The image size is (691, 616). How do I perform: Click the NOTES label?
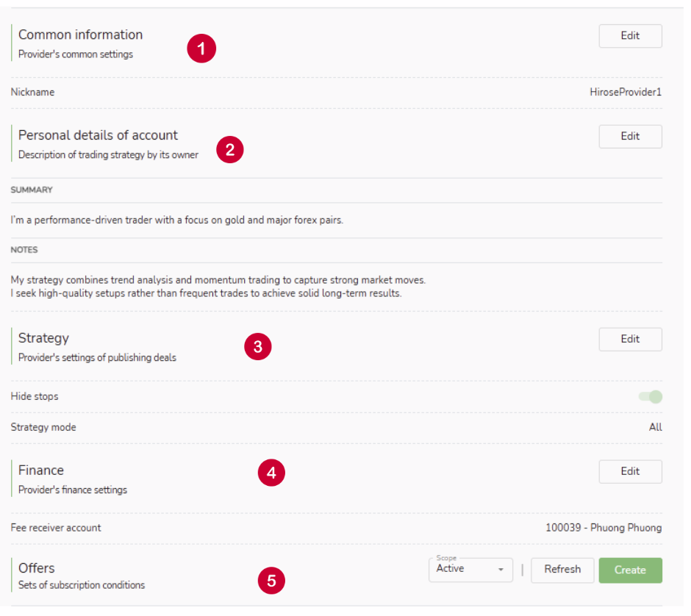pyautogui.click(x=24, y=250)
